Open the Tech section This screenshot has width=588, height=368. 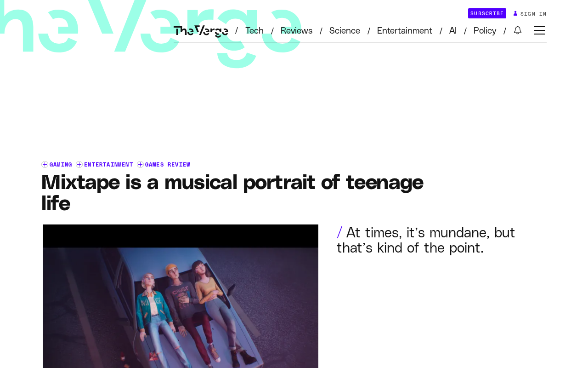254,31
